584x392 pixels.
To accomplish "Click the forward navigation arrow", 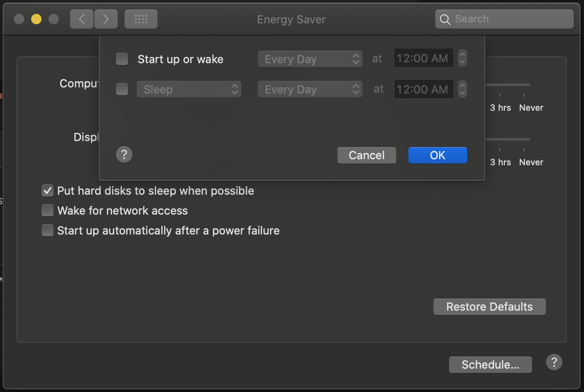I will (106, 19).
